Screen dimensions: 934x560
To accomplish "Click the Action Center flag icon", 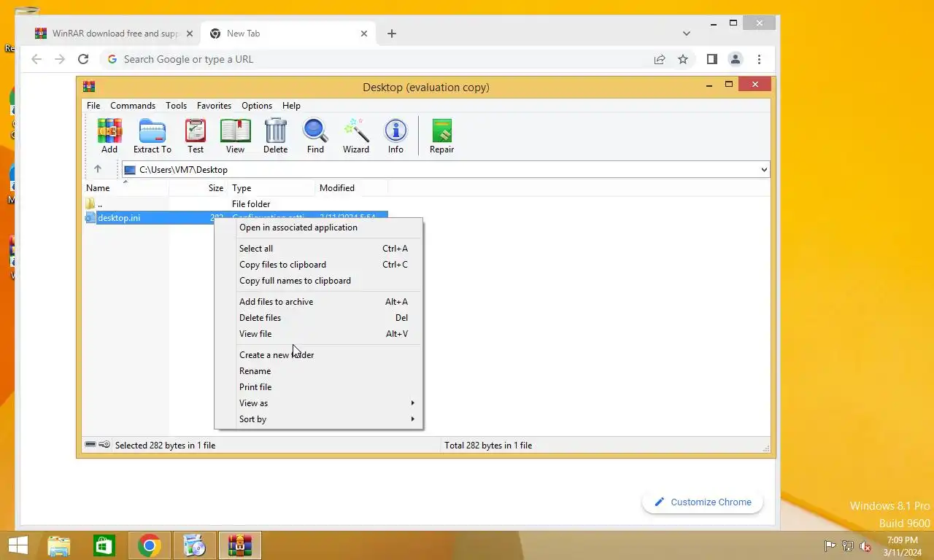I will 830,545.
